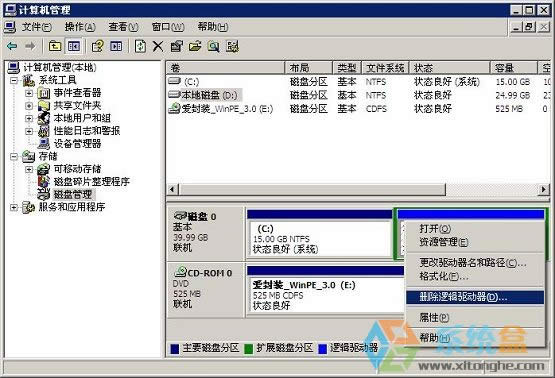Open the 文件(F) menu
The image size is (555, 378).
pos(36,27)
